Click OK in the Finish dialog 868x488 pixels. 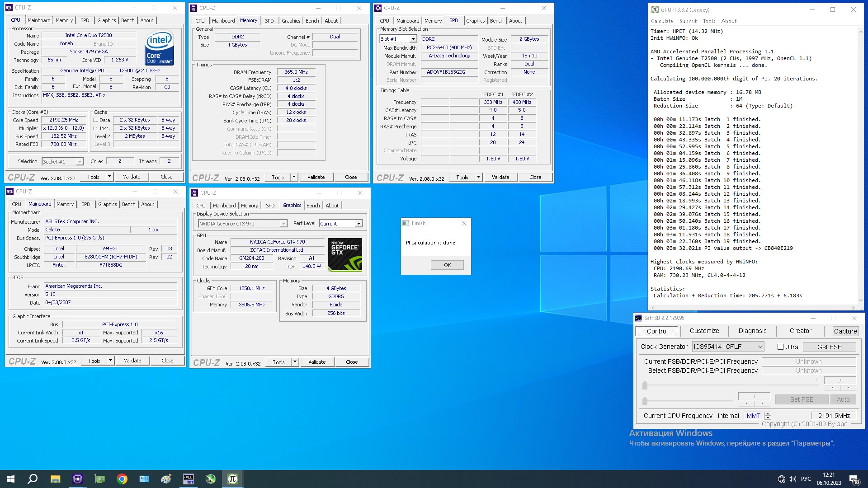tap(447, 265)
